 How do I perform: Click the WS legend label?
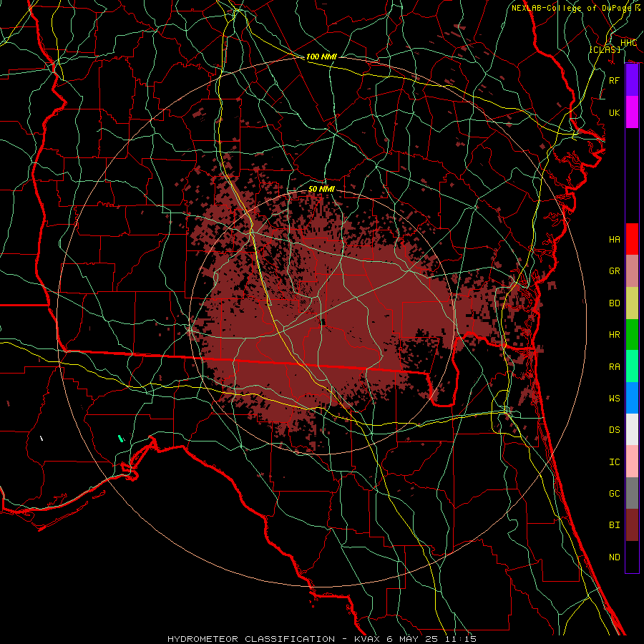click(x=615, y=398)
